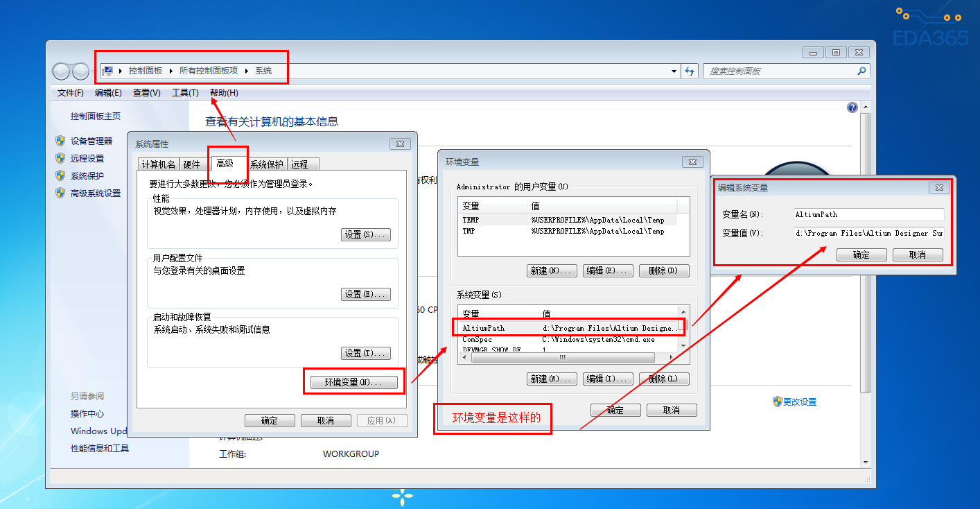
Task: Confirm 系统属性 dialog with 确定
Action: [270, 420]
